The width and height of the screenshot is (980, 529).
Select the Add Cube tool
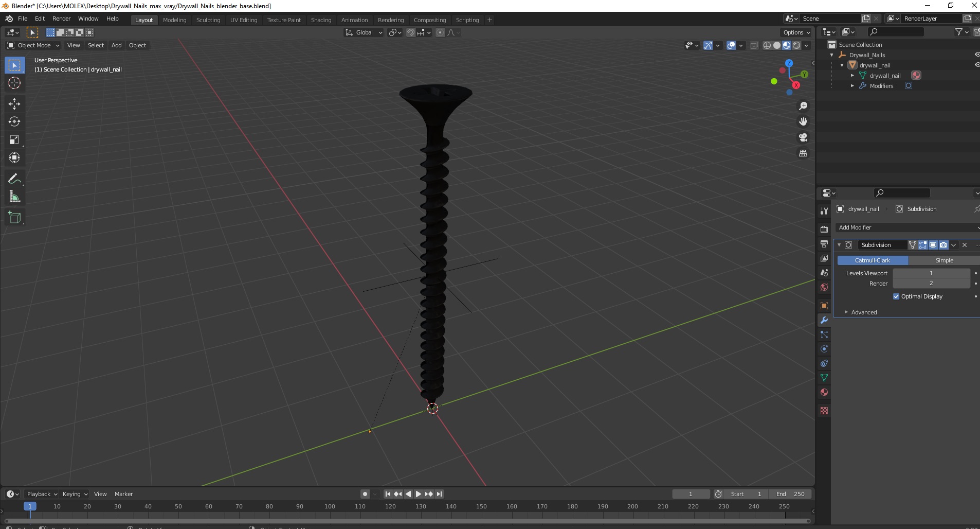[x=14, y=217]
